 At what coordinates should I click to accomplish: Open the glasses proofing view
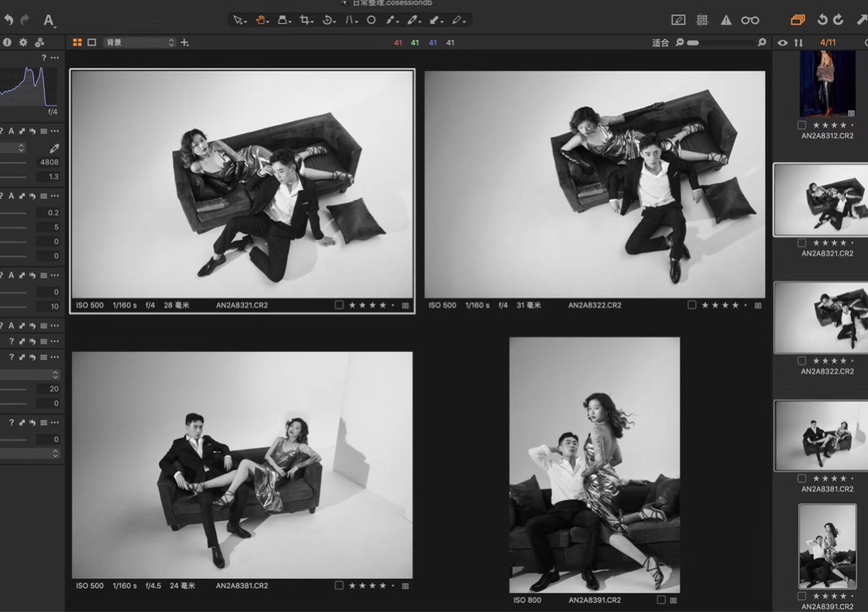point(750,20)
